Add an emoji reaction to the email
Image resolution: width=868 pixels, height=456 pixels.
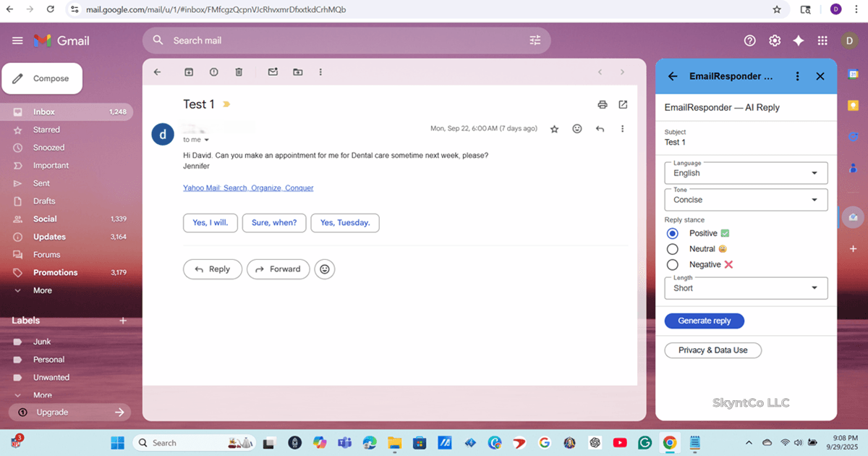(x=576, y=128)
